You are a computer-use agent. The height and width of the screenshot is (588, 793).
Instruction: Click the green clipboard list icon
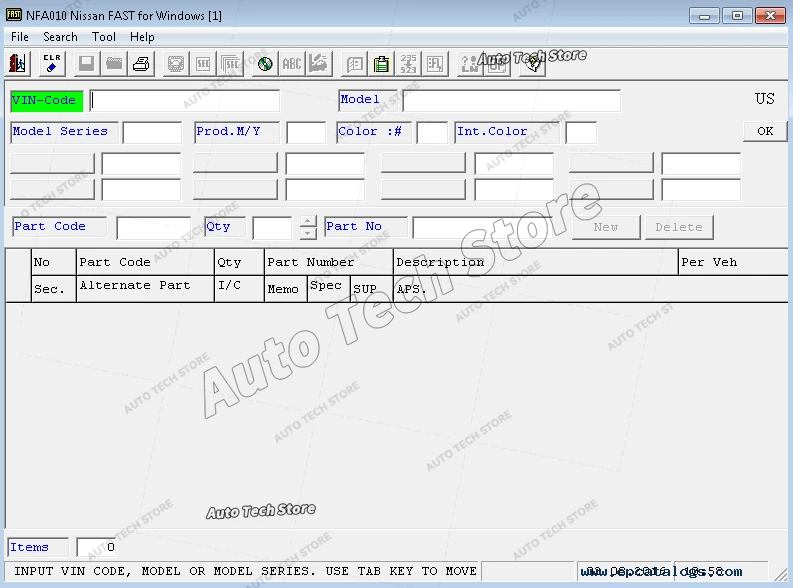pos(381,64)
